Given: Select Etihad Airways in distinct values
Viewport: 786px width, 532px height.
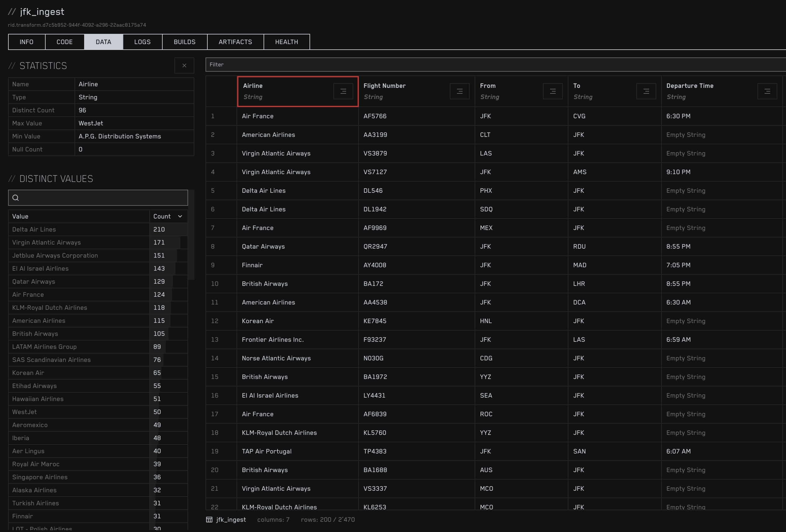Looking at the screenshot, I should (x=98, y=386).
